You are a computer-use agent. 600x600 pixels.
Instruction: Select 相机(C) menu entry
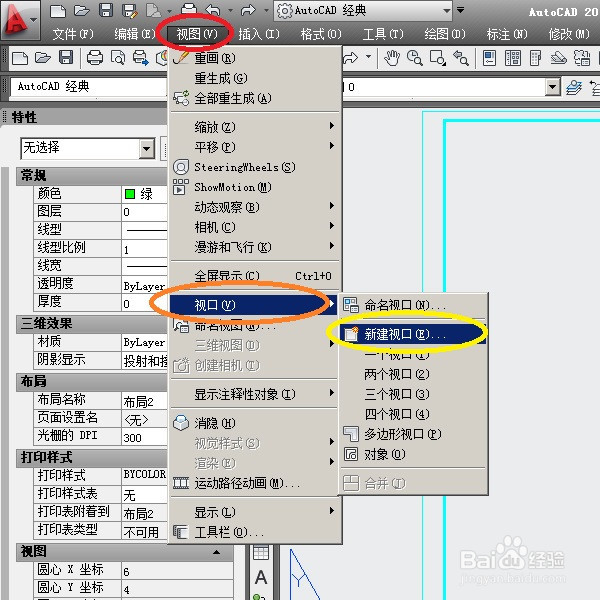255,227
